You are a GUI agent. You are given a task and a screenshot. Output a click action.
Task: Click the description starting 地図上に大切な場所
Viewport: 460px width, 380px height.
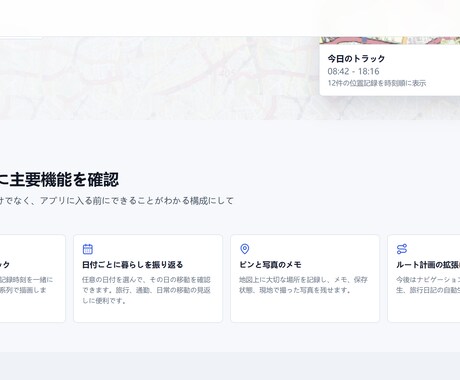(x=303, y=285)
